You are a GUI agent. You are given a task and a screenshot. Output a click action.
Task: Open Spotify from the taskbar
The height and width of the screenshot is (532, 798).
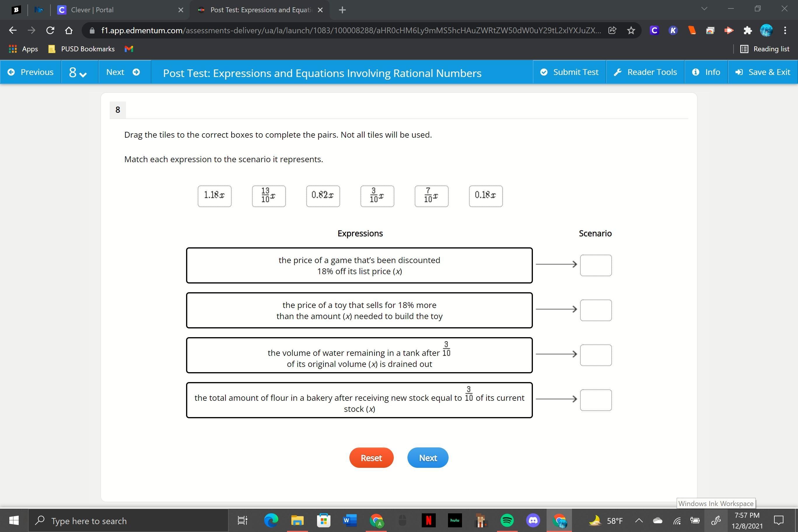point(507,520)
